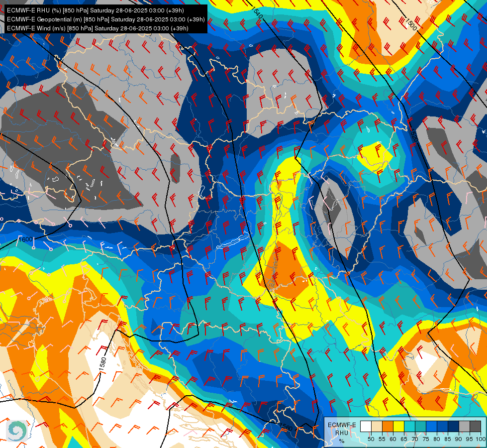Pick the light cyan 65-70% legend swatch
The image size is (487, 448).
(x=410, y=426)
